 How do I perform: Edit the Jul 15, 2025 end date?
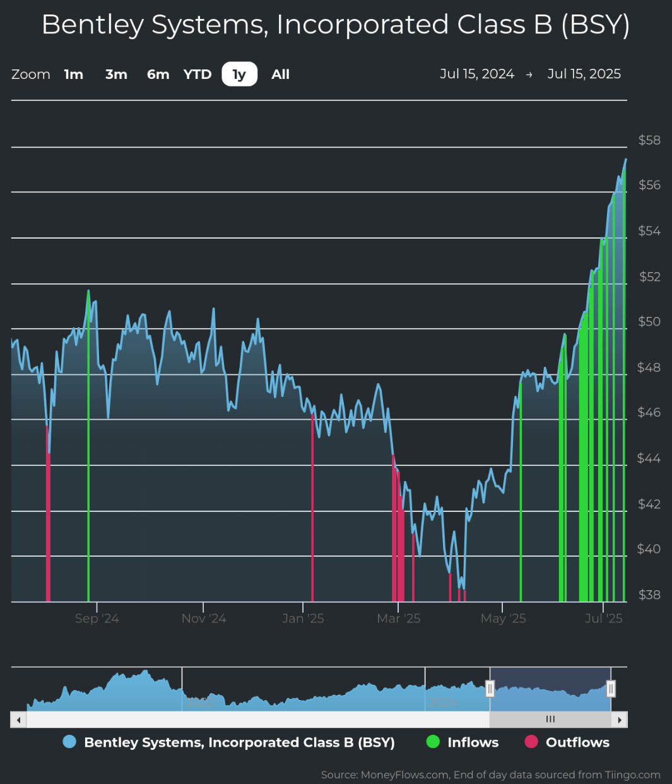coord(584,74)
